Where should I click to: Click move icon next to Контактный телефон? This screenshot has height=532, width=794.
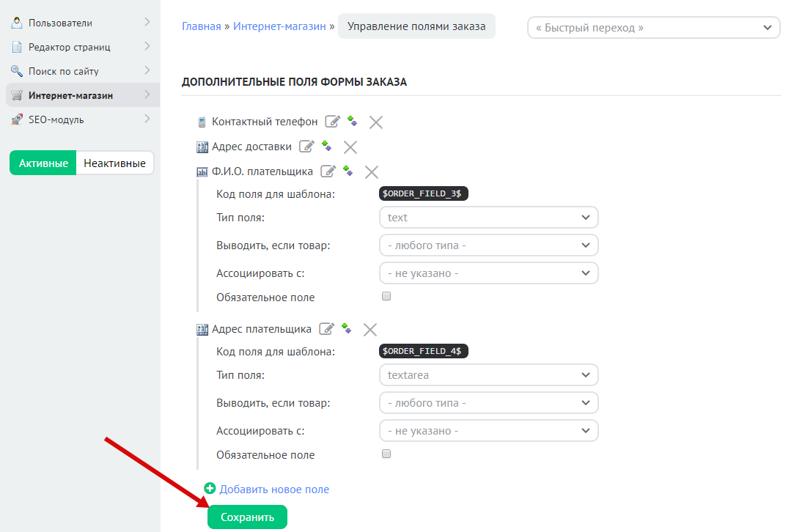pyautogui.click(x=353, y=122)
